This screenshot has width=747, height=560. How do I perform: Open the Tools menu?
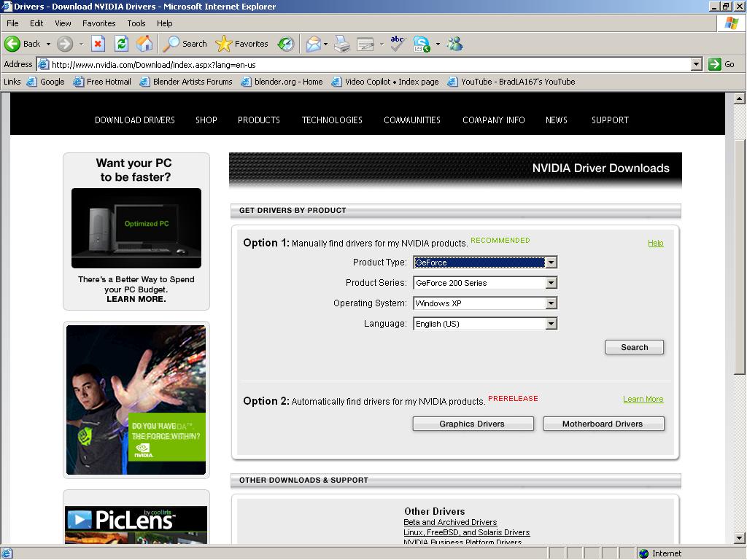pyautogui.click(x=136, y=23)
